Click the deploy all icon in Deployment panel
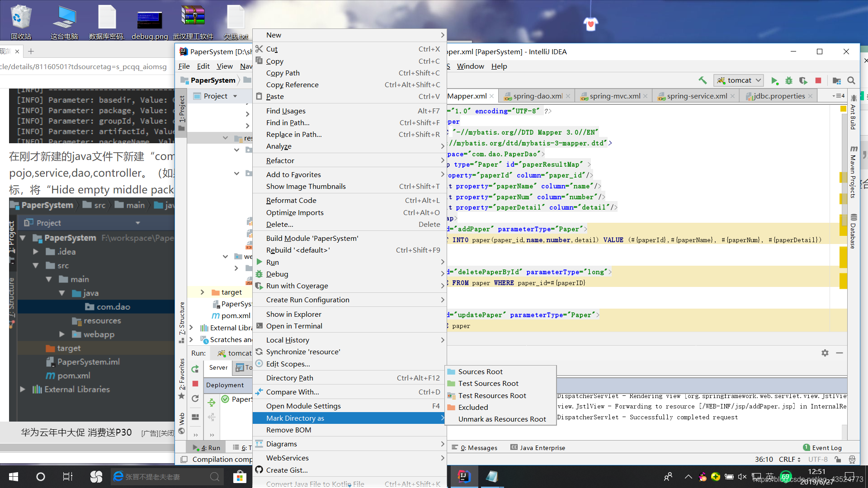The width and height of the screenshot is (868, 488). tap(212, 402)
